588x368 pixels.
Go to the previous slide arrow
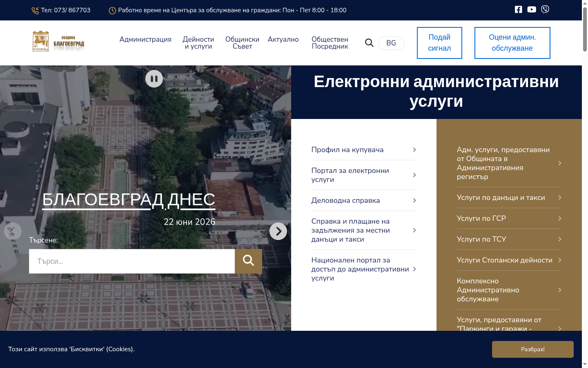[13, 231]
